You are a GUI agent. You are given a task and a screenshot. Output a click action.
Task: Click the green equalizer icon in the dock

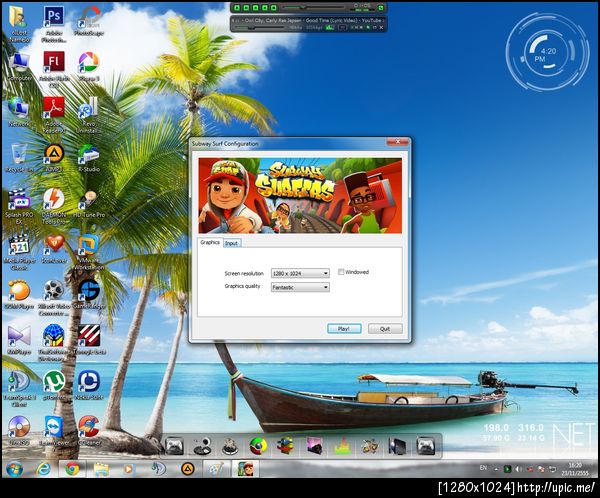click(x=342, y=446)
